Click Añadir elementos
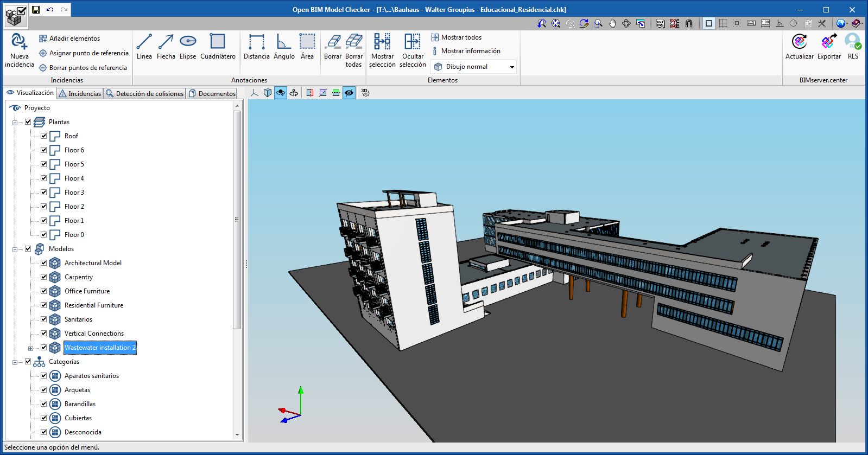868x455 pixels. point(69,39)
